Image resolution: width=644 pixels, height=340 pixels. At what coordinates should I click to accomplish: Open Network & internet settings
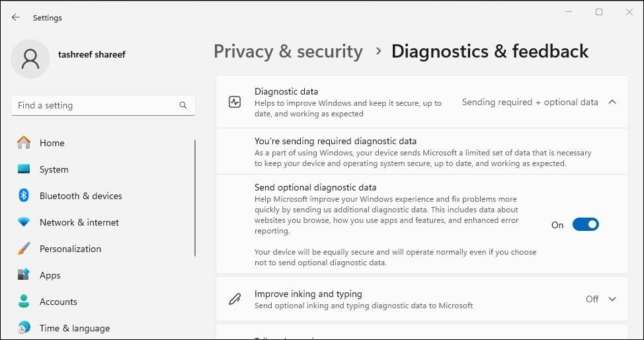tap(79, 222)
